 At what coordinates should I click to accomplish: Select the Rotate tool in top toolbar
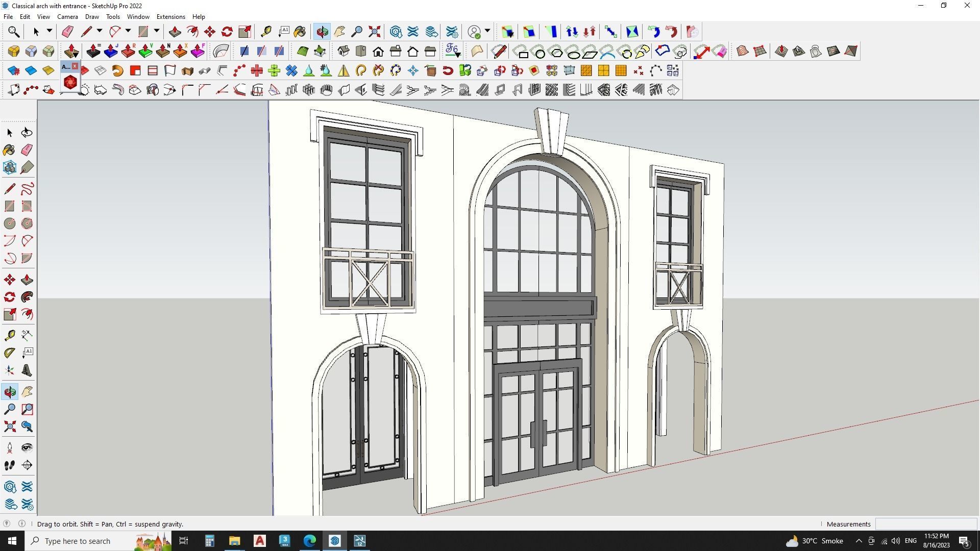tap(227, 32)
